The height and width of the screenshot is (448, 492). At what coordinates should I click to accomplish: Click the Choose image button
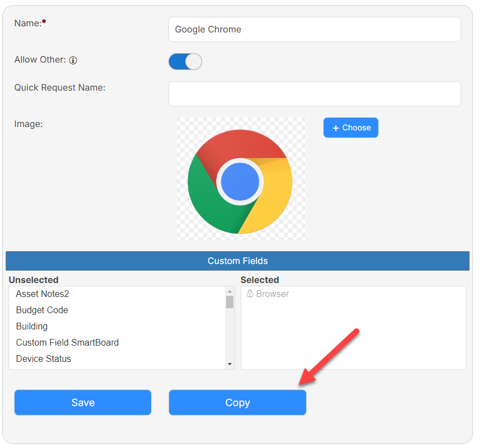pos(351,128)
